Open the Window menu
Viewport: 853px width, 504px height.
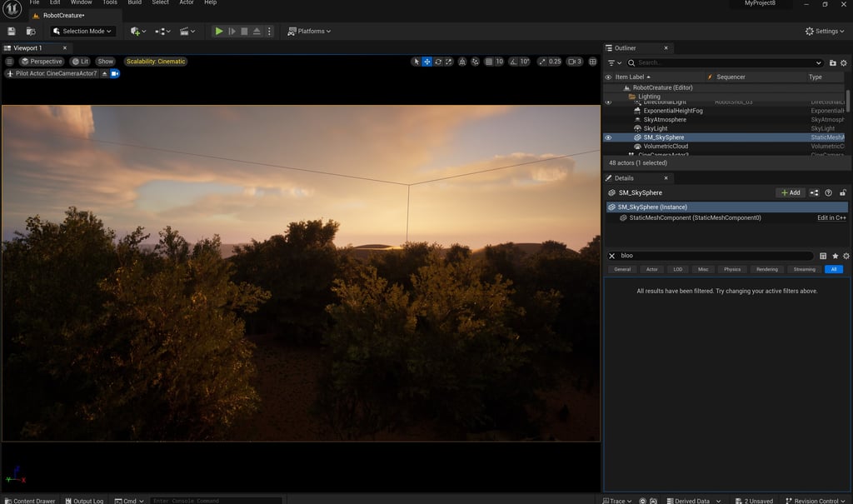point(82,2)
